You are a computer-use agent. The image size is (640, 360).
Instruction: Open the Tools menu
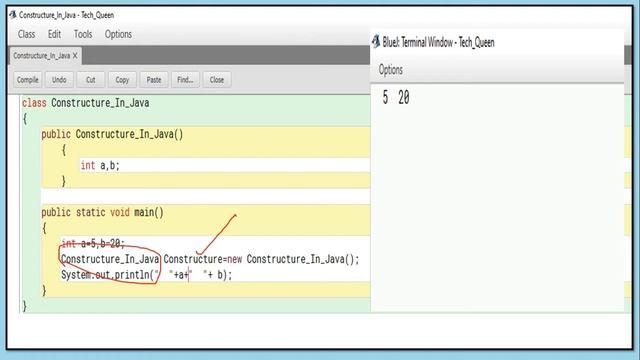83,34
